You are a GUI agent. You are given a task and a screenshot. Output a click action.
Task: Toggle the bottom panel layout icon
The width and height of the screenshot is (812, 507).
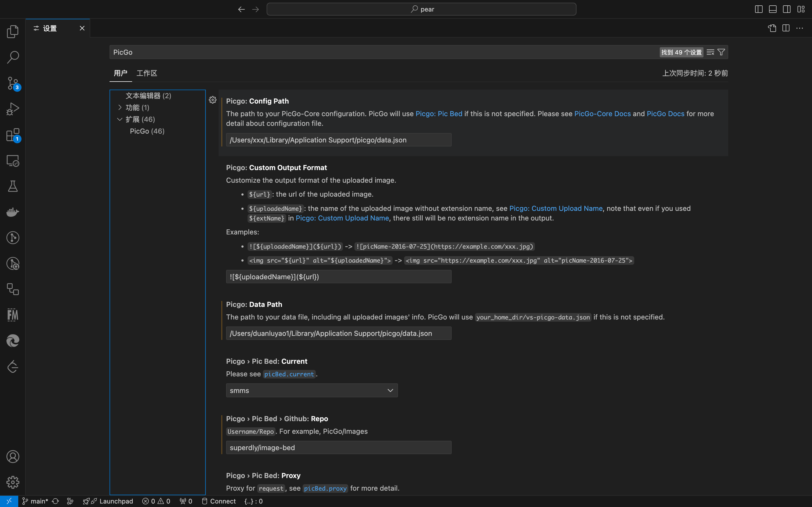773,9
